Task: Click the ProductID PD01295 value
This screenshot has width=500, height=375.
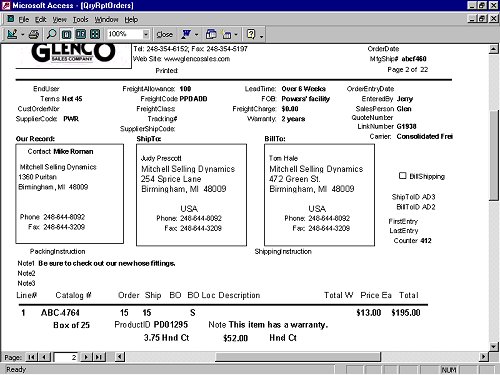Action: pyautogui.click(x=171, y=324)
